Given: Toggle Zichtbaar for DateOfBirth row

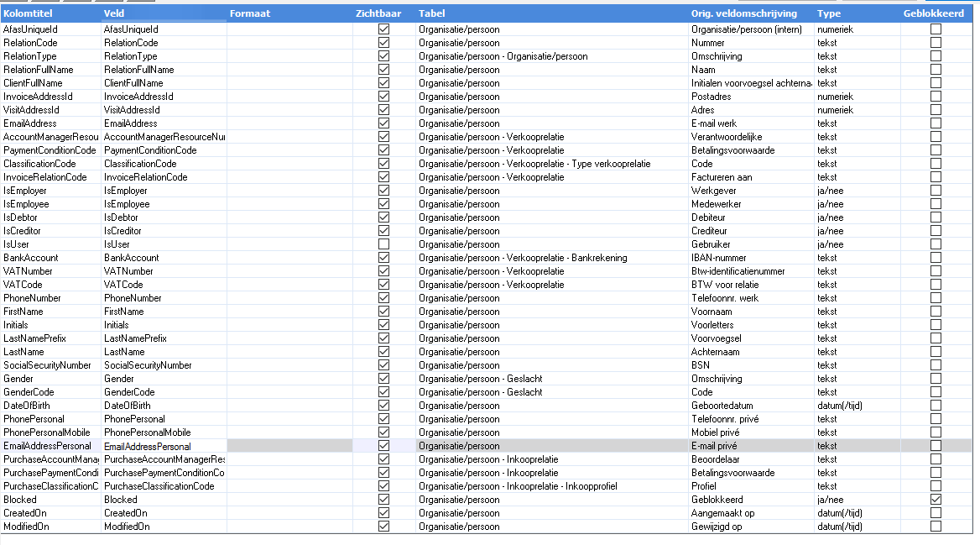Looking at the screenshot, I should [383, 406].
